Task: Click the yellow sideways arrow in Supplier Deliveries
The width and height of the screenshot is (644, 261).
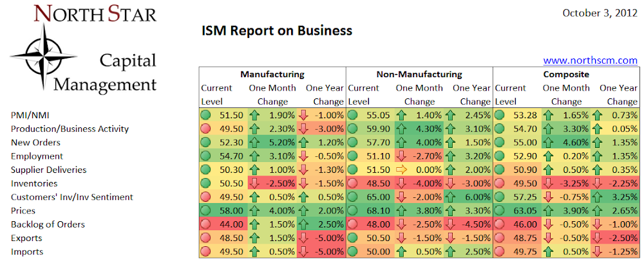Action: [x=401, y=170]
